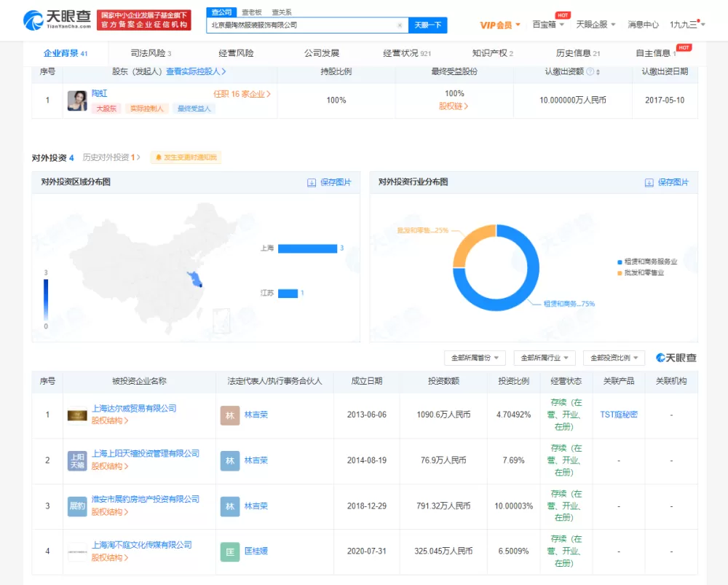Select the 查关系 search tab
The width and height of the screenshot is (728, 585).
(281, 12)
